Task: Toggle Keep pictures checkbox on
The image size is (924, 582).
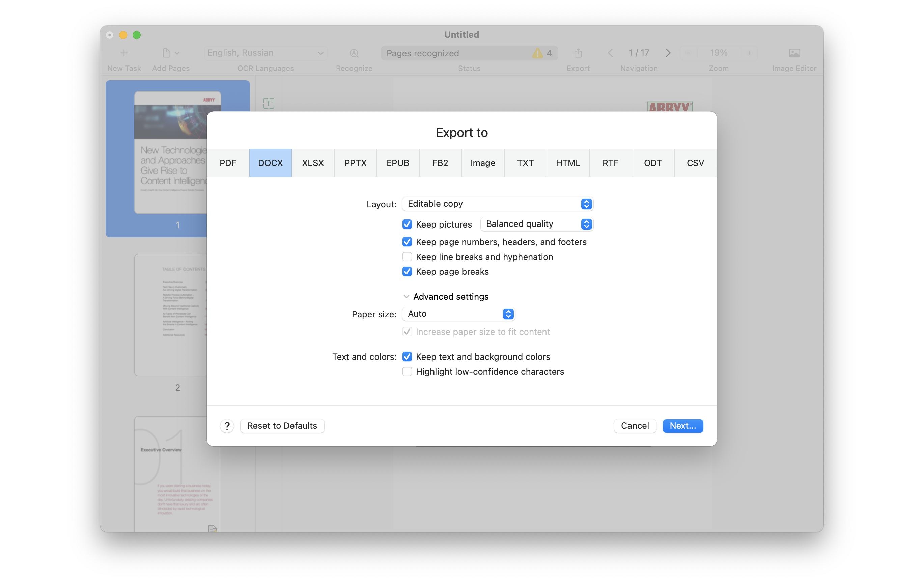Action: click(x=406, y=224)
